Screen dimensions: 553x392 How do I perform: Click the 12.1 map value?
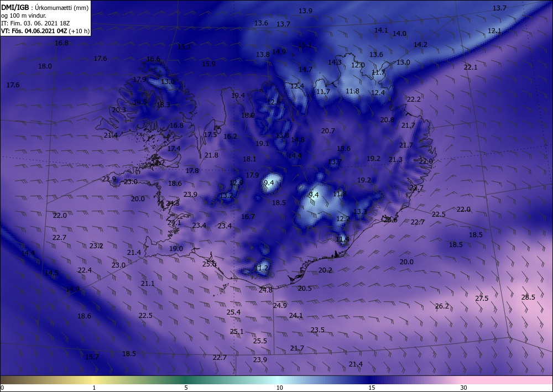click(494, 30)
